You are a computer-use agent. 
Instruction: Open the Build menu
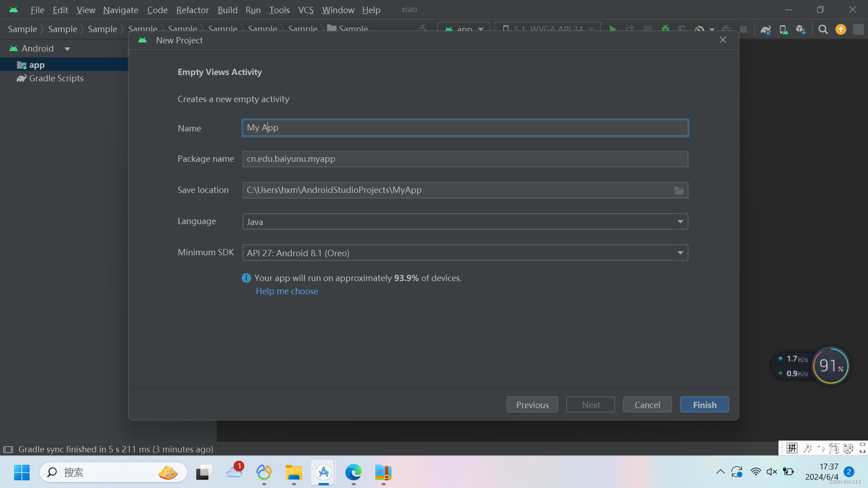pos(227,10)
